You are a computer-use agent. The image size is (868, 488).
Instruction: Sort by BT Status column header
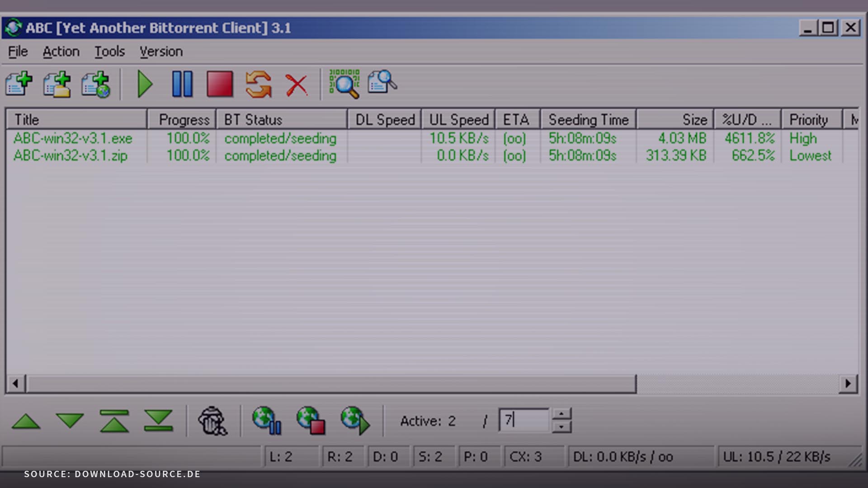(282, 119)
